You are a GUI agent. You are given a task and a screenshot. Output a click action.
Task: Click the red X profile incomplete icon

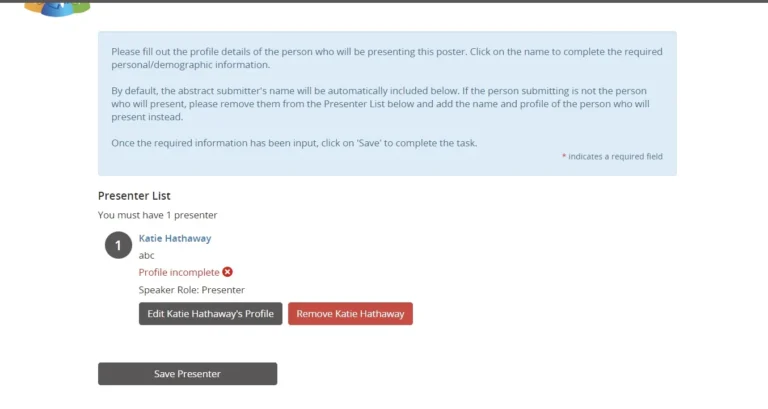[228, 272]
